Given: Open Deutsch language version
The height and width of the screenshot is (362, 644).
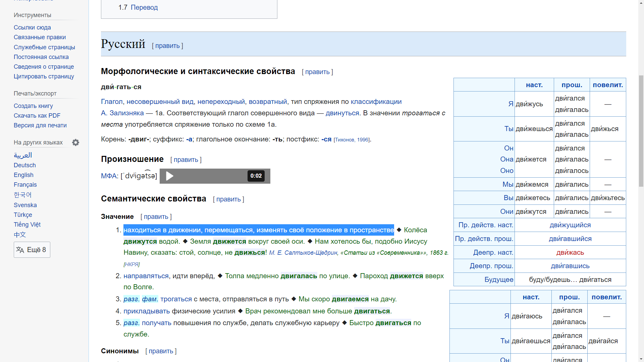Looking at the screenshot, I should [x=25, y=165].
